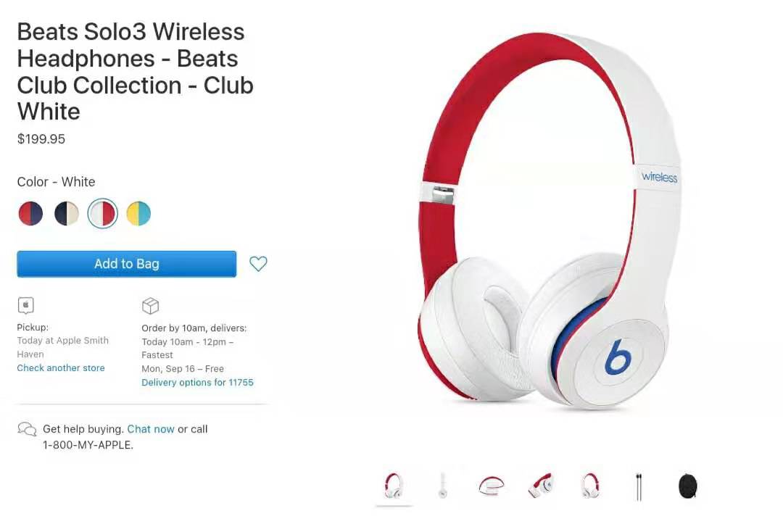
Task: Show the folded flat headphone thumbnail
Action: 492,486
